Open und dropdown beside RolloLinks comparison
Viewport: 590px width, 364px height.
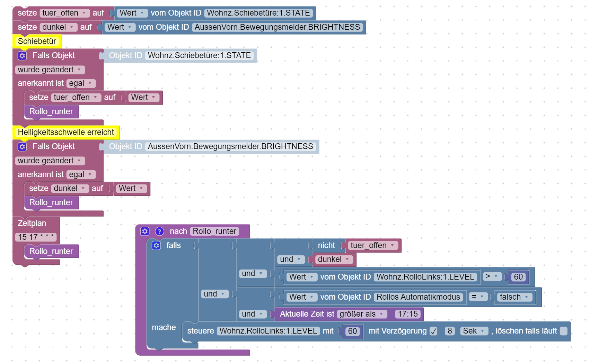pyautogui.click(x=253, y=274)
